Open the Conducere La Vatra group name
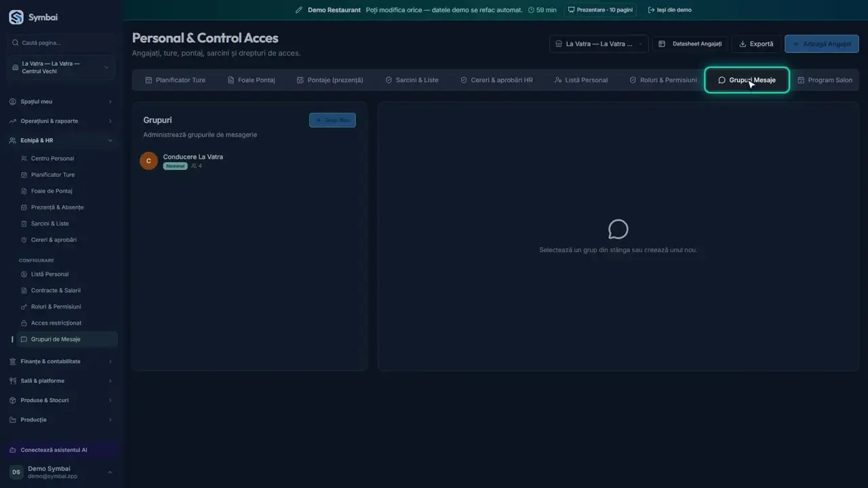The height and width of the screenshot is (488, 868). [x=193, y=157]
